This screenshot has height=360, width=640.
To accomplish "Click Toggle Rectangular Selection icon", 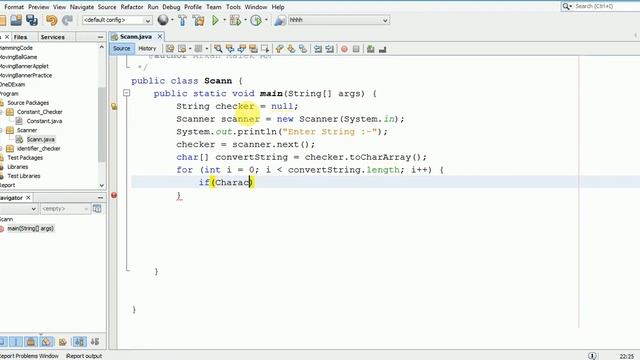I will click(265, 49).
